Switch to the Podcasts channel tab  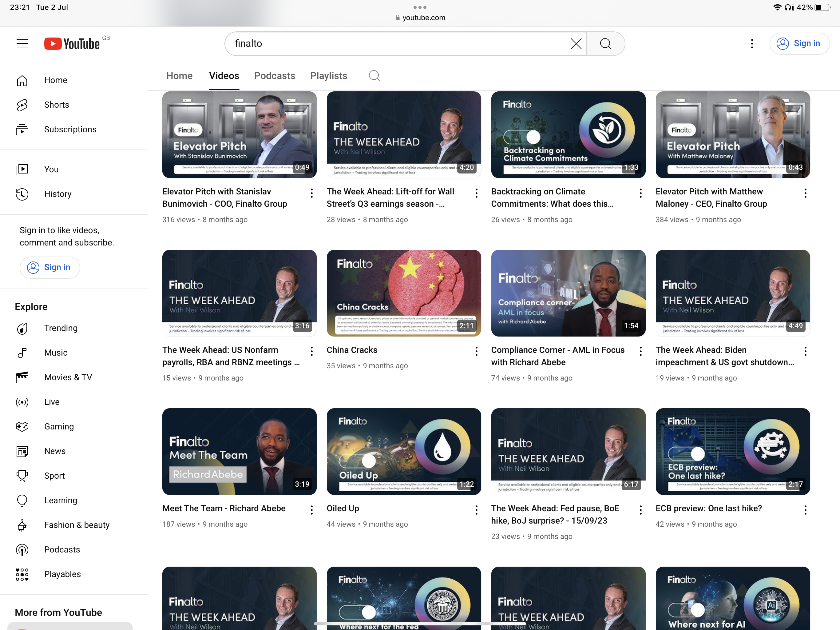[274, 76]
